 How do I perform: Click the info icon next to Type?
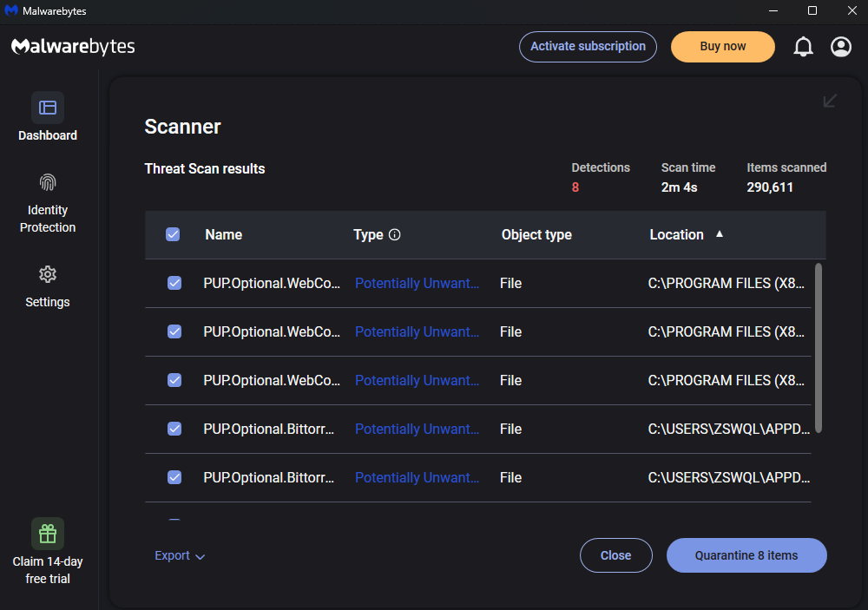pyautogui.click(x=395, y=234)
